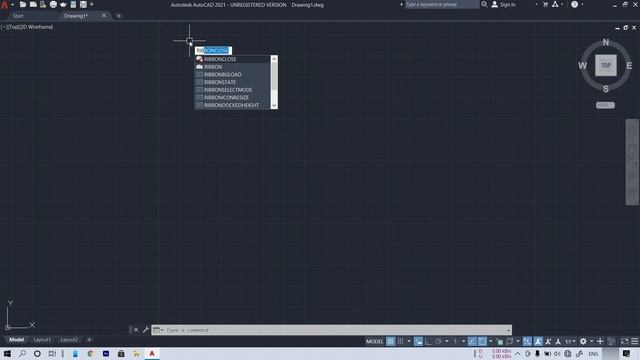This screenshot has width=640, height=360.
Task: Open recent commands dropdown in command line
Action: pos(158,330)
